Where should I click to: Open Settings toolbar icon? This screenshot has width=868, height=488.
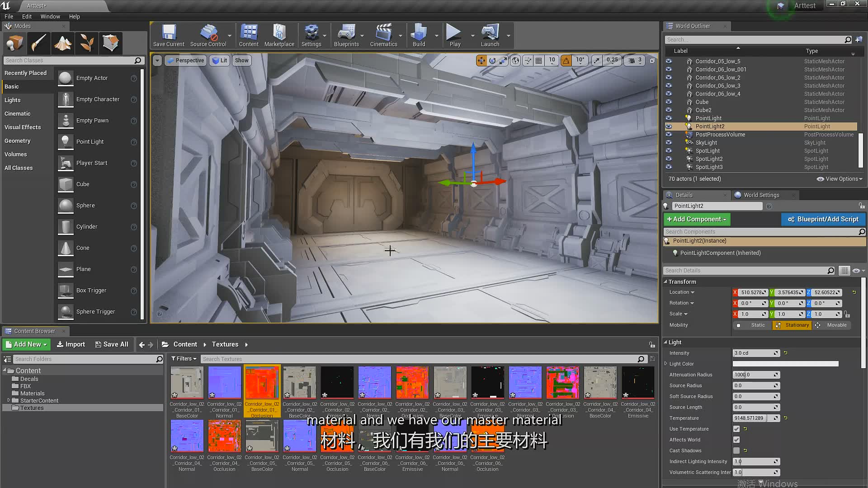click(311, 36)
